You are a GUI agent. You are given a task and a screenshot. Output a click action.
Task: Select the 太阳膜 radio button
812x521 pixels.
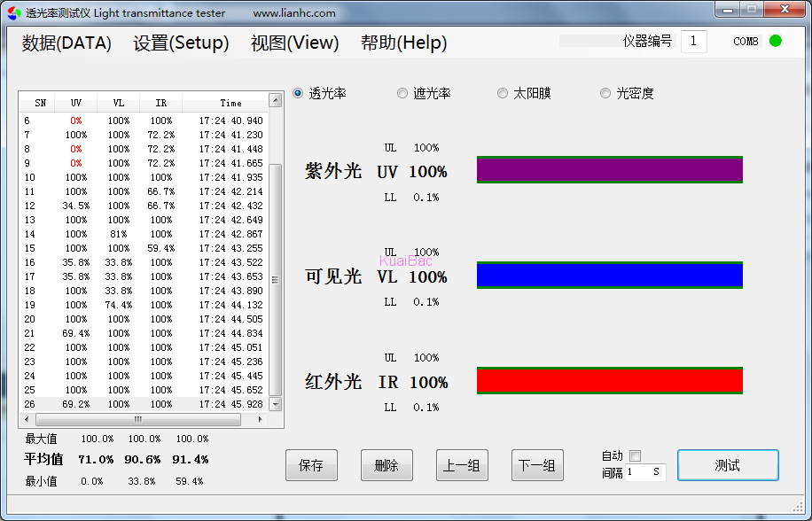[x=503, y=93]
